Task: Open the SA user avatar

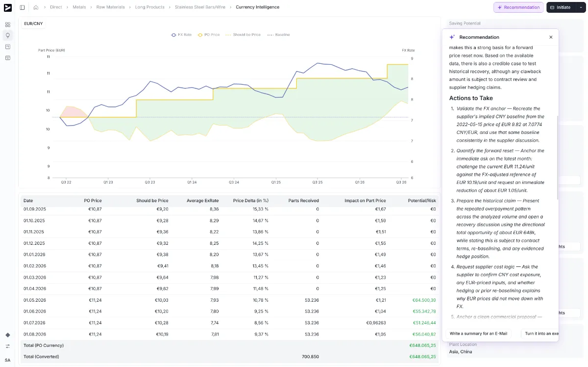Action: [x=7, y=360]
